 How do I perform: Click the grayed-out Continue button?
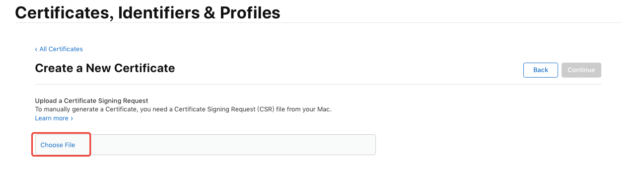[581, 70]
